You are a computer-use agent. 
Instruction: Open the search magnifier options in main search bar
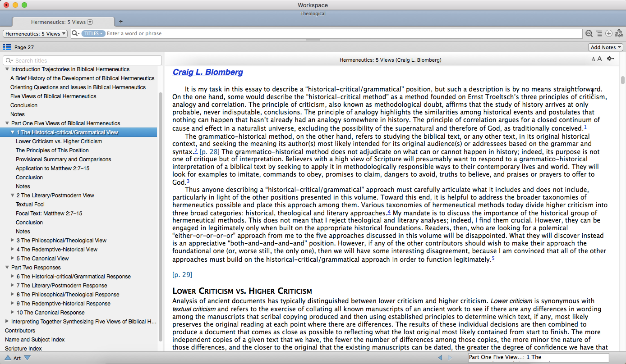(x=76, y=33)
